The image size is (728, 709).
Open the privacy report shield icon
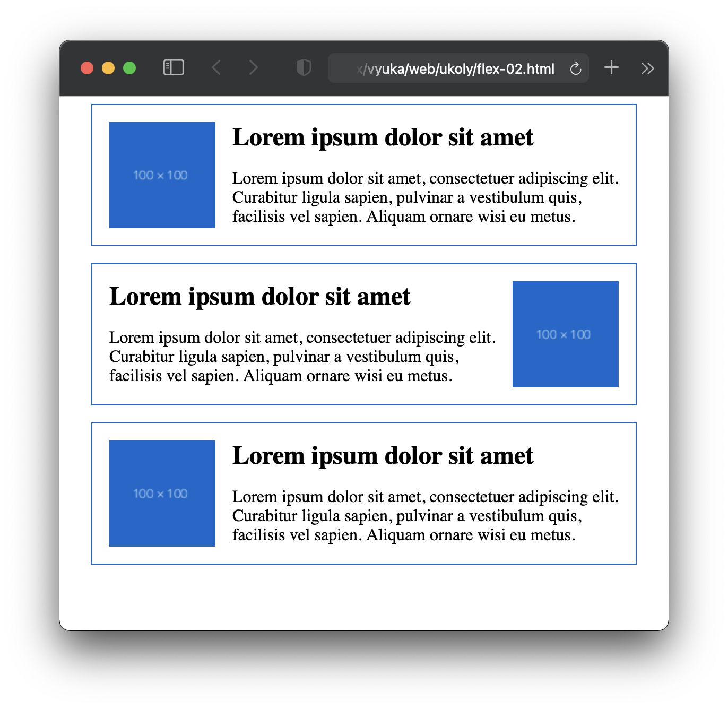[x=304, y=68]
